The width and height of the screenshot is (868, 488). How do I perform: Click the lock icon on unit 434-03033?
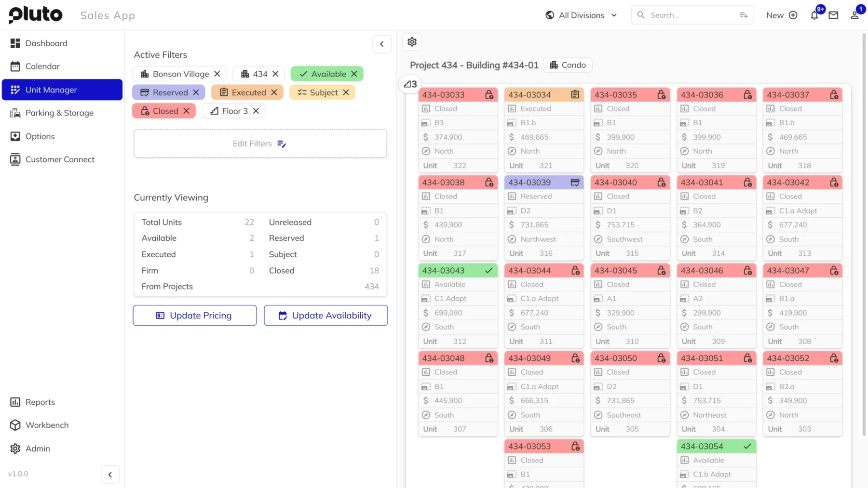click(489, 95)
